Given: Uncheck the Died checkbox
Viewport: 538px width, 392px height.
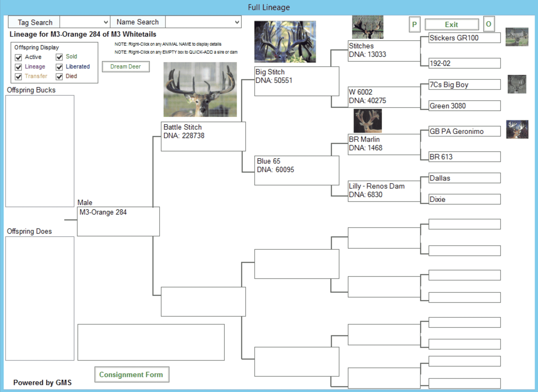Looking at the screenshot, I should pyautogui.click(x=59, y=76).
